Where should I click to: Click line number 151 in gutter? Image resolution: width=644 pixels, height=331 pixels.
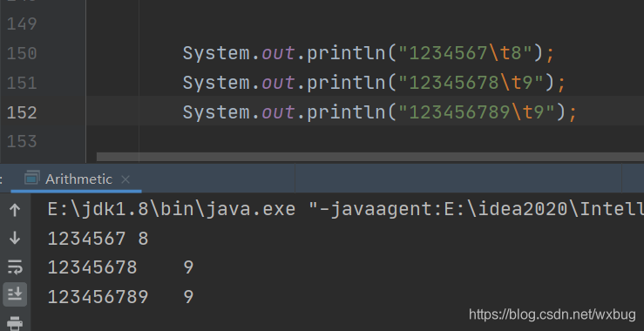click(22, 83)
